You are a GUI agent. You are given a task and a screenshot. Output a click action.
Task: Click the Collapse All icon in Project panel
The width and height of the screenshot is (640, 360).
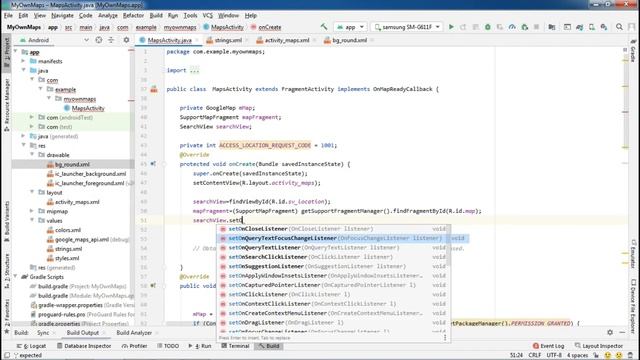pos(111,40)
